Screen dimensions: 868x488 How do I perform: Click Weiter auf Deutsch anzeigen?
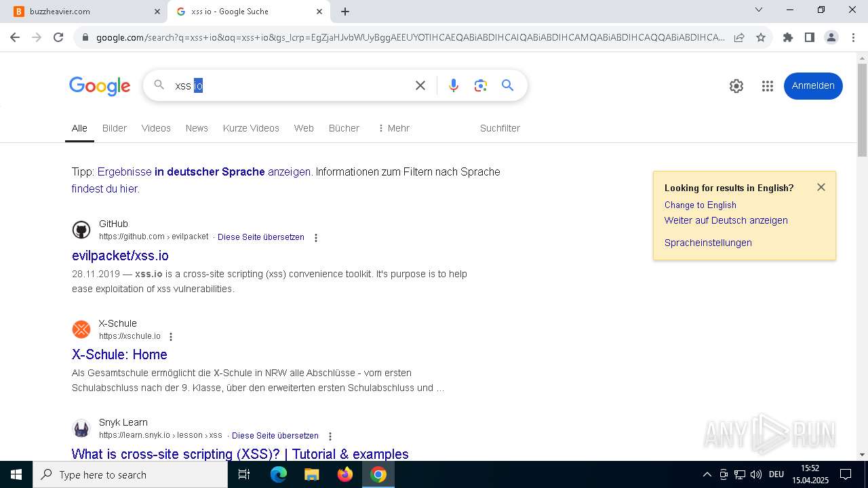726,220
